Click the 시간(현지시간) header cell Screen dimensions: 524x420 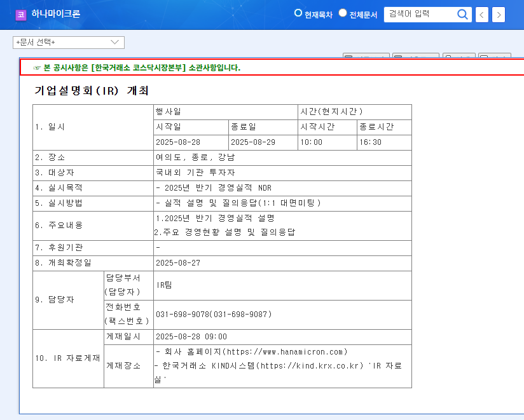[355, 112]
